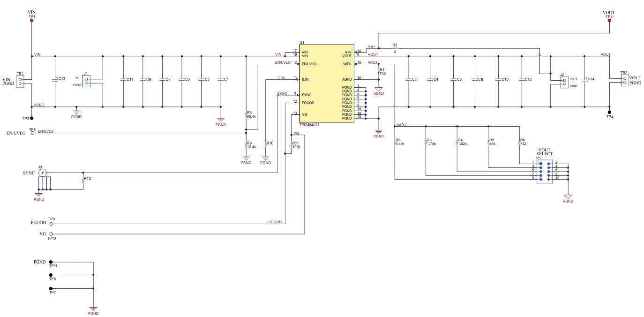Select output terminal block TB2
The width and height of the screenshot is (644, 317).
(625, 81)
